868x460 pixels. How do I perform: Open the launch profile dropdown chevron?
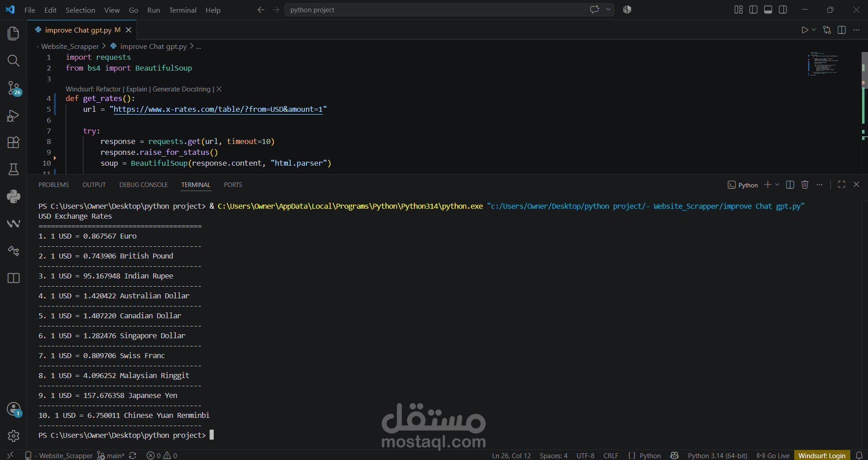(x=777, y=185)
